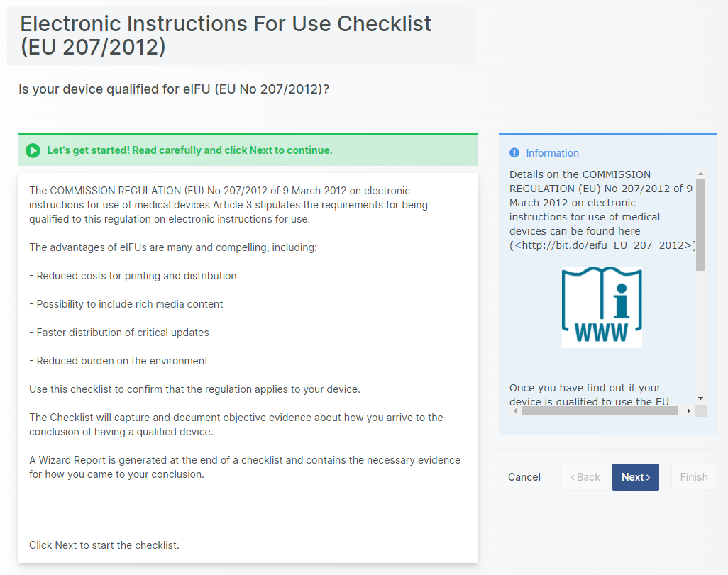Click the disabled Finish button
Screen dimensions: 728x575
pyautogui.click(x=693, y=477)
